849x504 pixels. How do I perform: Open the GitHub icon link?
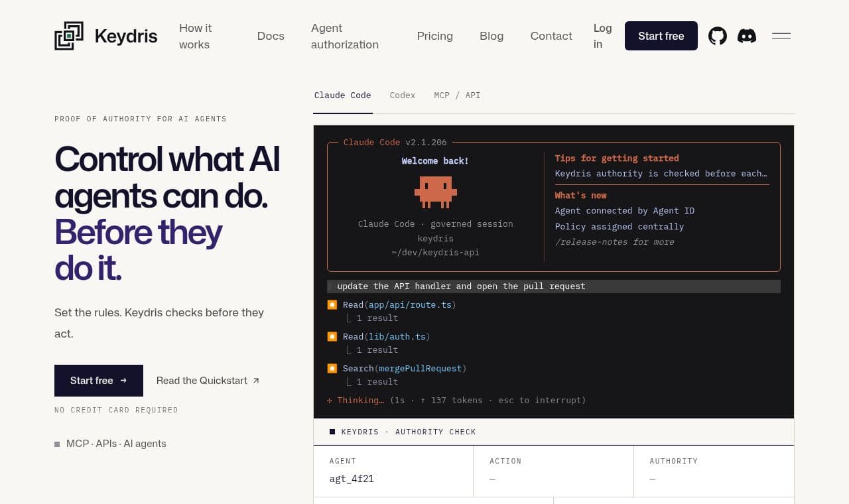(718, 36)
